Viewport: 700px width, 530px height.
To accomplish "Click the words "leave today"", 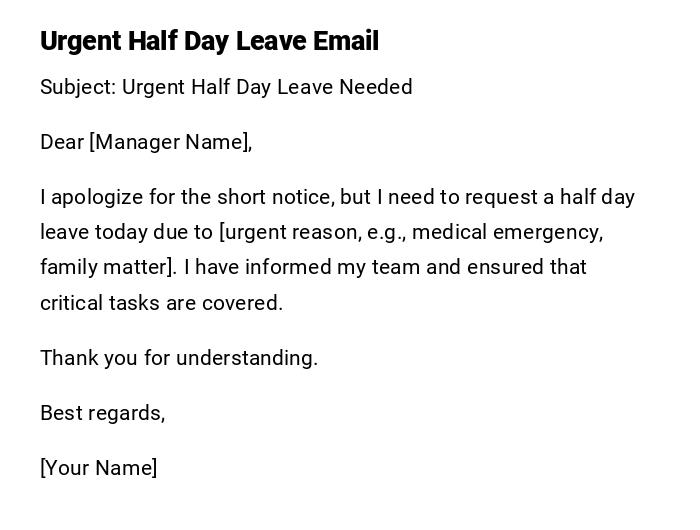I will [92, 232].
